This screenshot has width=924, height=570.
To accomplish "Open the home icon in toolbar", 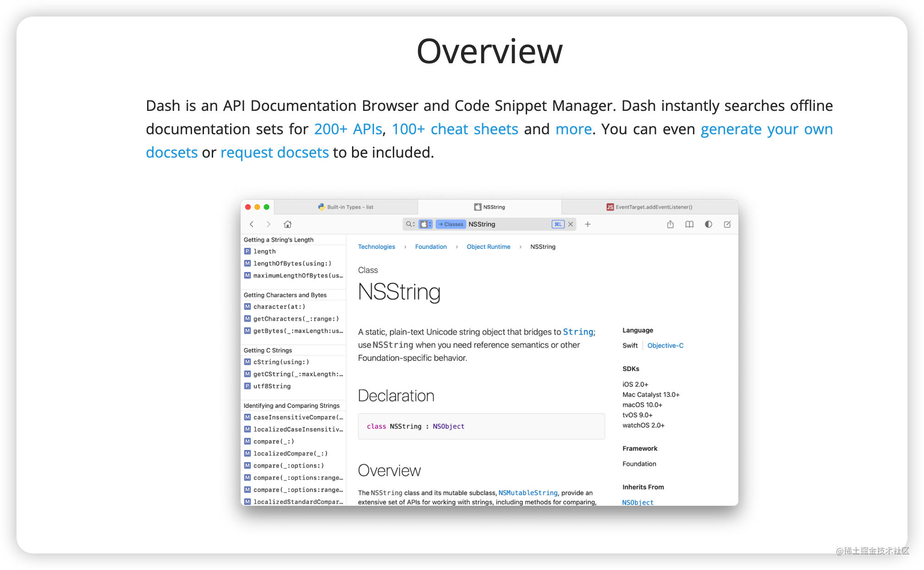I will pyautogui.click(x=287, y=224).
